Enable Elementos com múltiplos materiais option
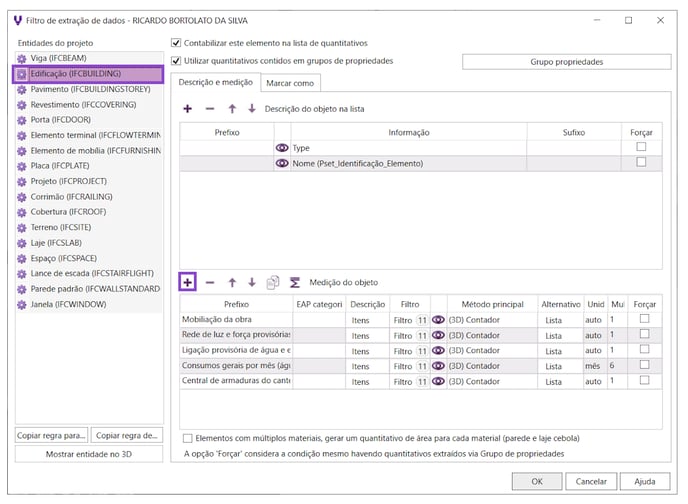 click(x=187, y=438)
